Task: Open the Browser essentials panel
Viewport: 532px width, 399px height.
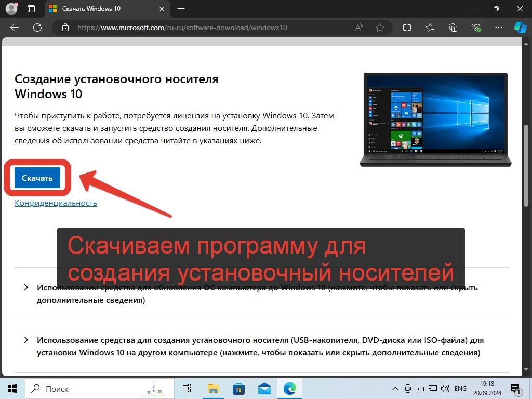Action: coord(476,28)
